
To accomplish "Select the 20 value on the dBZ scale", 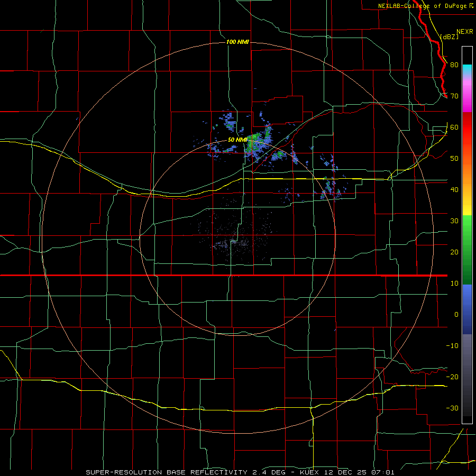I will (x=454, y=252).
